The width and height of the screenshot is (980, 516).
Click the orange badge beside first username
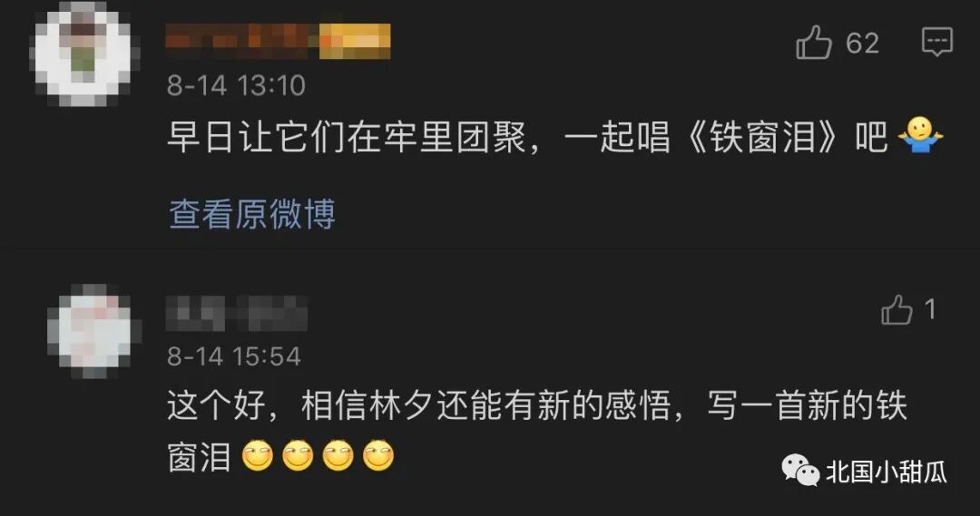[355, 42]
